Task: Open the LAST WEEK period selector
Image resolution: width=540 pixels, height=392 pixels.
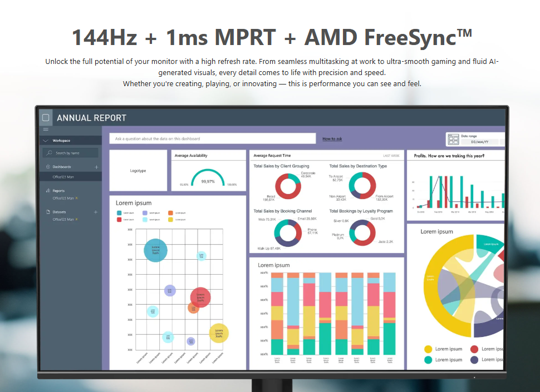Action: point(391,156)
